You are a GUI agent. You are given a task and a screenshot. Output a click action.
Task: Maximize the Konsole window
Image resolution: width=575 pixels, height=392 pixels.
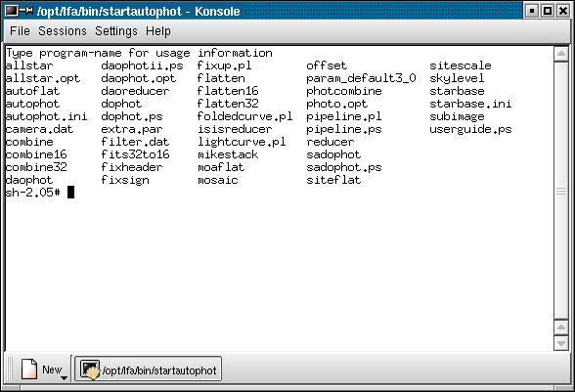(x=548, y=11)
